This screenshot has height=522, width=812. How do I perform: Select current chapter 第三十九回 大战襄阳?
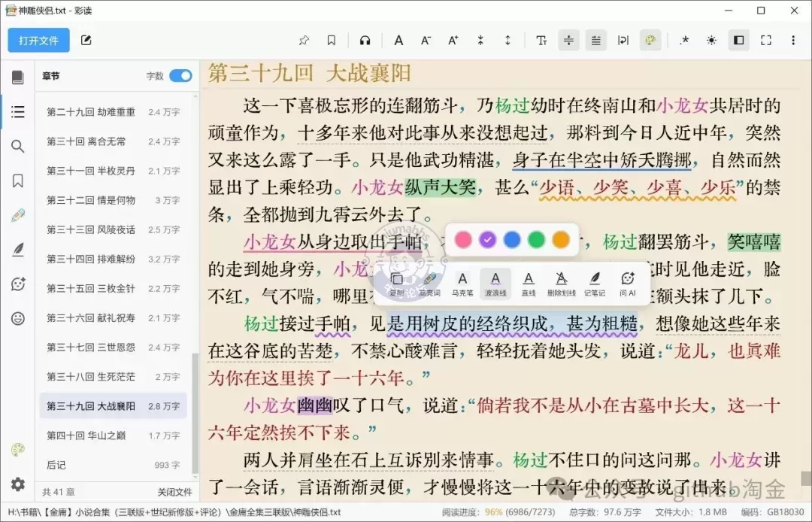click(x=113, y=406)
